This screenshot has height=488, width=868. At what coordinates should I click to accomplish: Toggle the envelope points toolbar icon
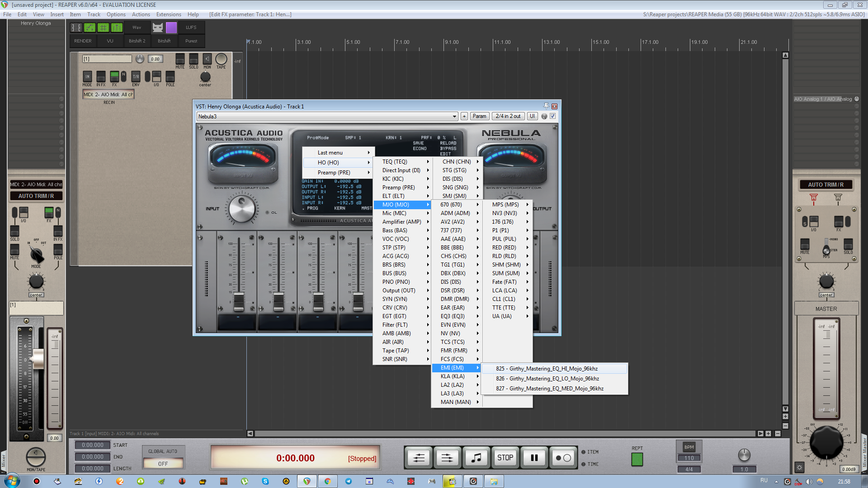click(x=90, y=28)
